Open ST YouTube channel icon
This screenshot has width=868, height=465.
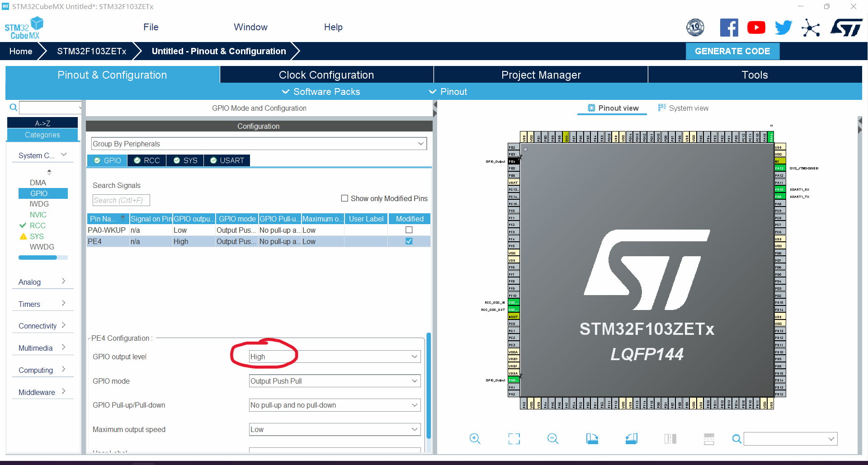[x=756, y=28]
